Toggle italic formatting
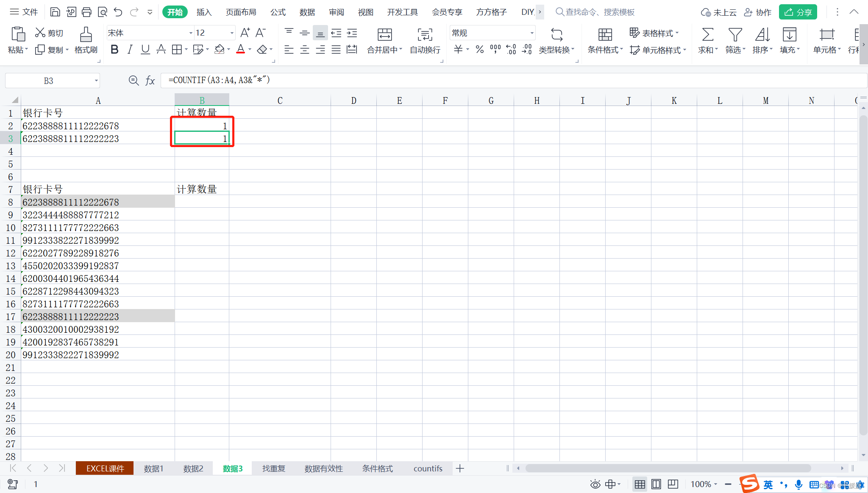 [130, 50]
